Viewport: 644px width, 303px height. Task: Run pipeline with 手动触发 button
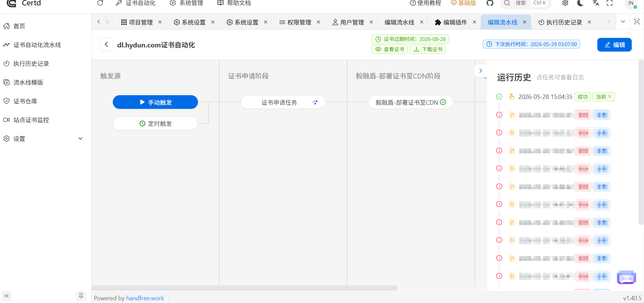tap(155, 102)
